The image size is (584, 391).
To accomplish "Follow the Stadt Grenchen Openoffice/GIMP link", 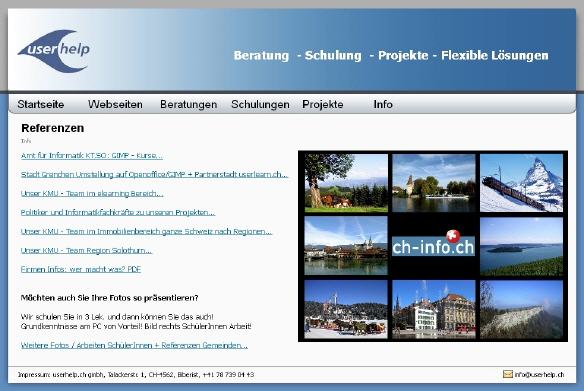I will [154, 174].
